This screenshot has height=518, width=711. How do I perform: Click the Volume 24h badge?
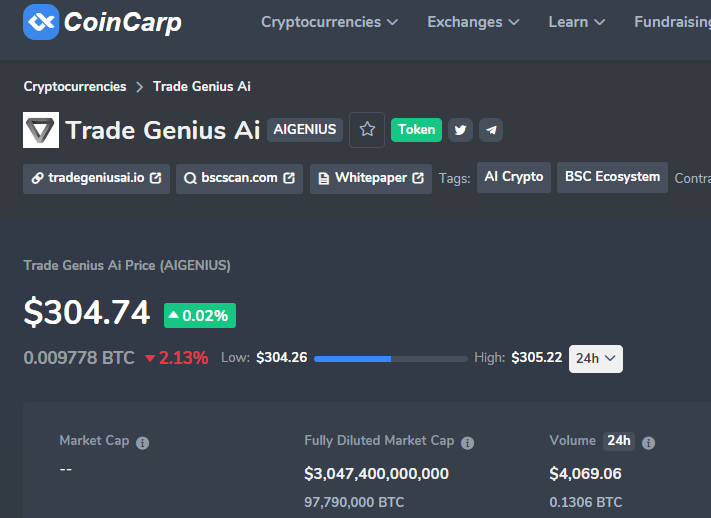click(618, 441)
